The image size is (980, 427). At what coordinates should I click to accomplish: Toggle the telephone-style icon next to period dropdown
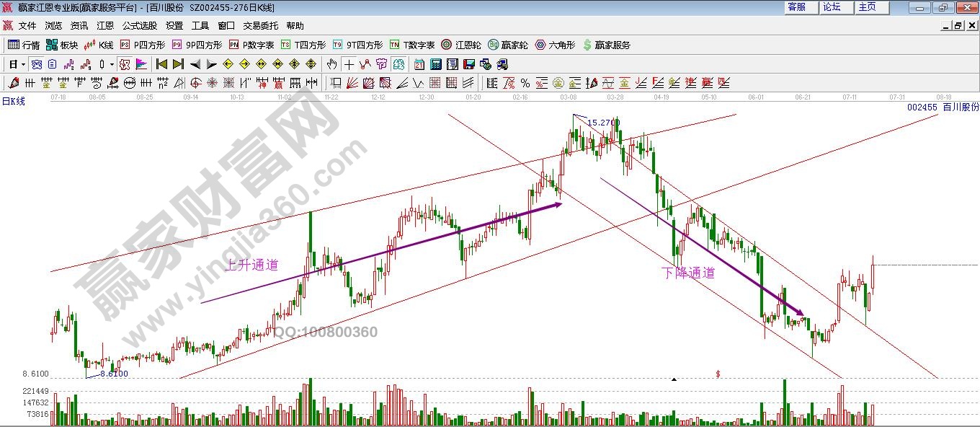tap(36, 64)
